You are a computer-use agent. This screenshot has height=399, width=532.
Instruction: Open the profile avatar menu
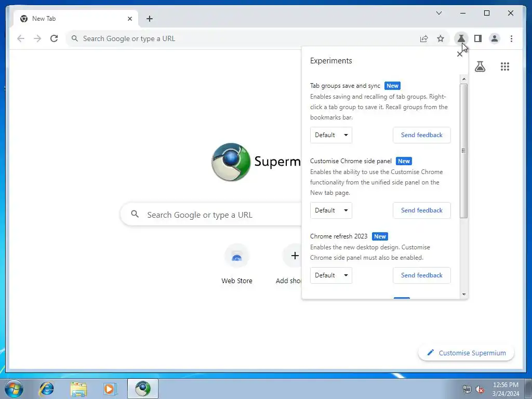coord(495,38)
